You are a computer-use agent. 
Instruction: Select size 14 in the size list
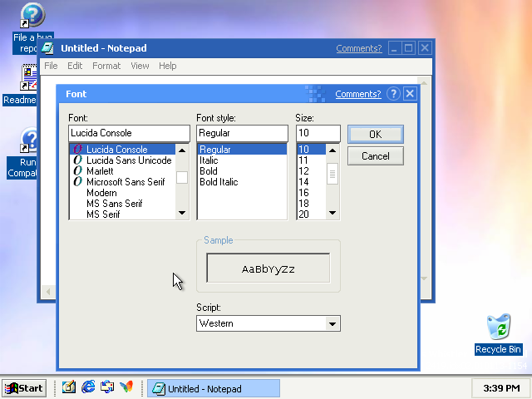pyautogui.click(x=312, y=182)
